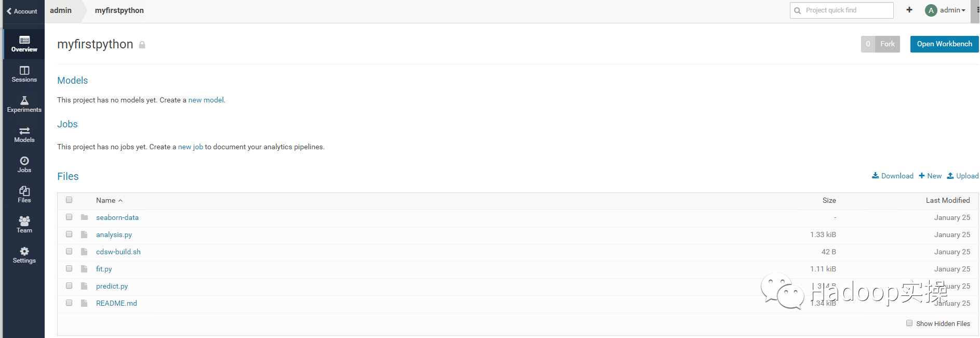Open the Settings gear icon
The image size is (980, 338).
[x=24, y=252]
